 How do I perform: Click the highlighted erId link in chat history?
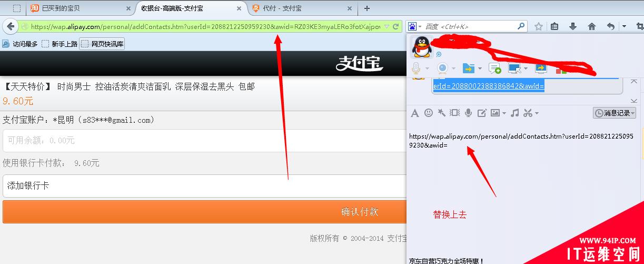[x=488, y=86]
